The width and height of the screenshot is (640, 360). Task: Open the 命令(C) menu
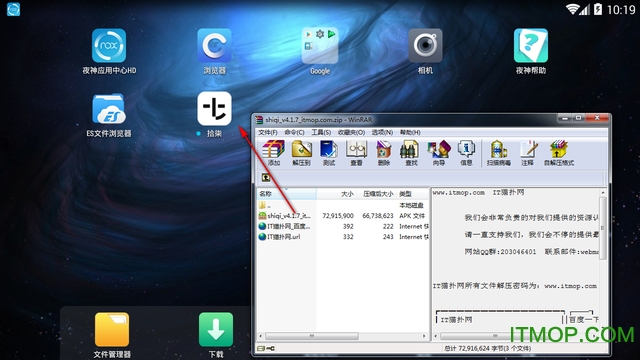pos(294,132)
